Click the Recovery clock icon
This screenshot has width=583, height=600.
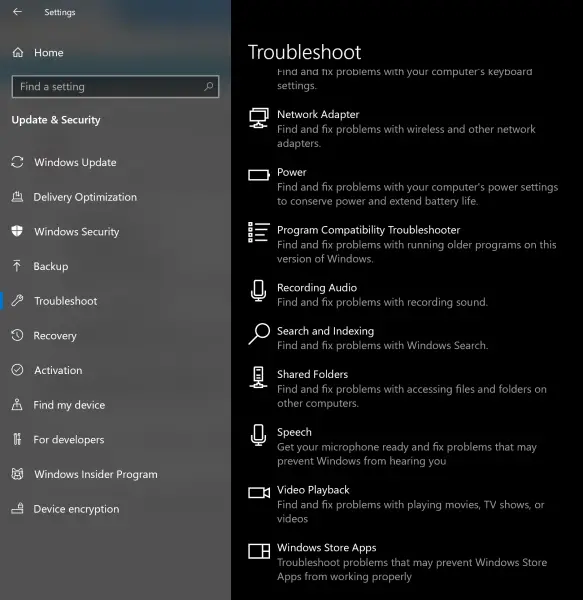click(x=17, y=336)
